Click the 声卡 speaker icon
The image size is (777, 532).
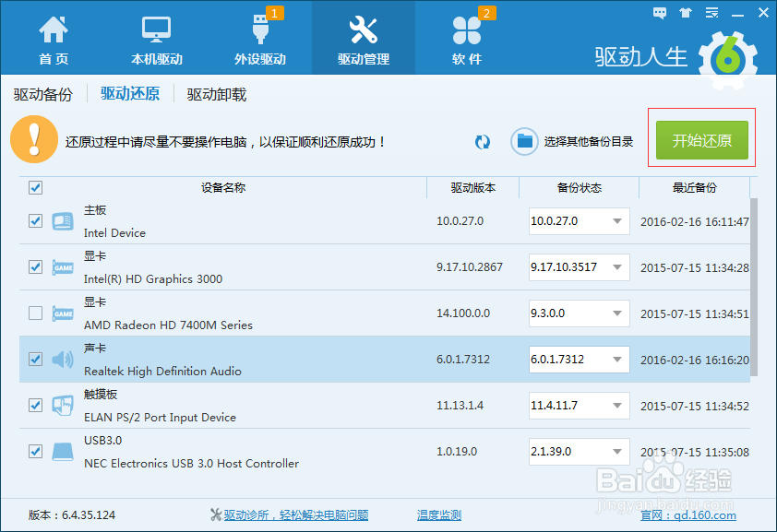(x=63, y=360)
